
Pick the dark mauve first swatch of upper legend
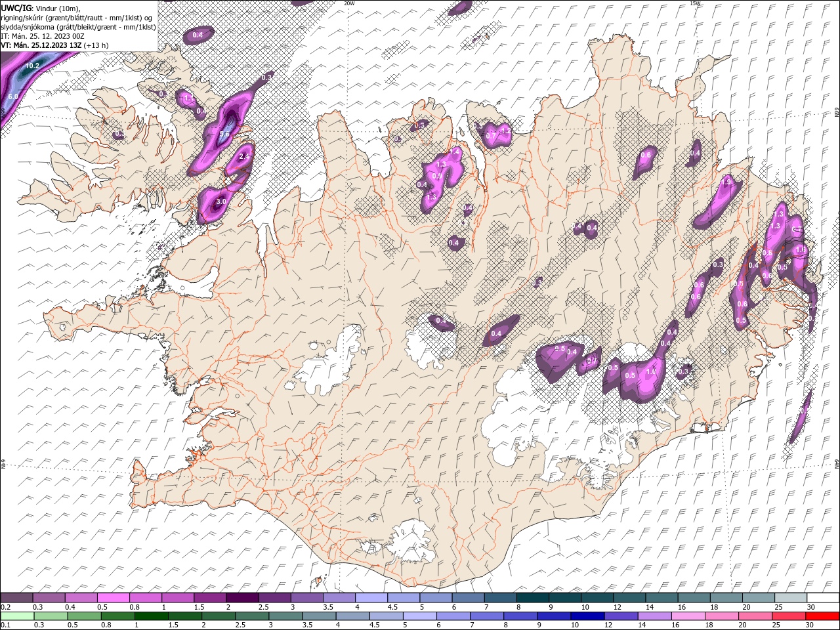coord(16,598)
